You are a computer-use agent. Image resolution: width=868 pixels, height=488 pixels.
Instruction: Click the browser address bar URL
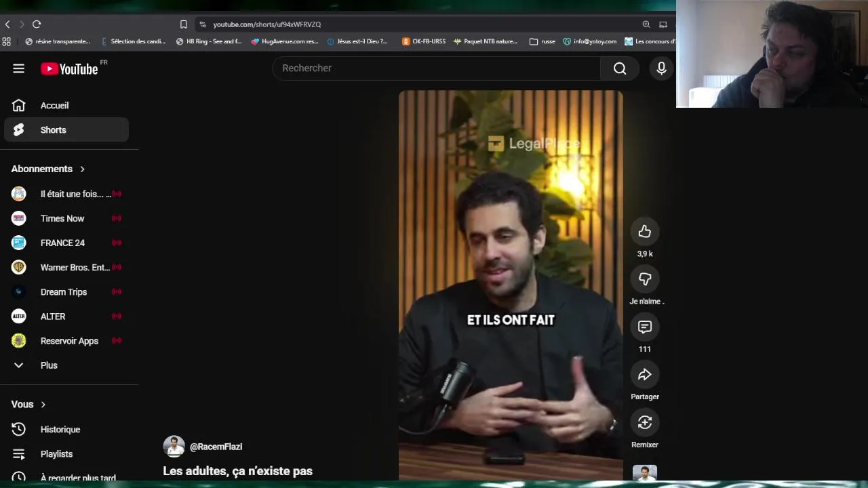(267, 24)
